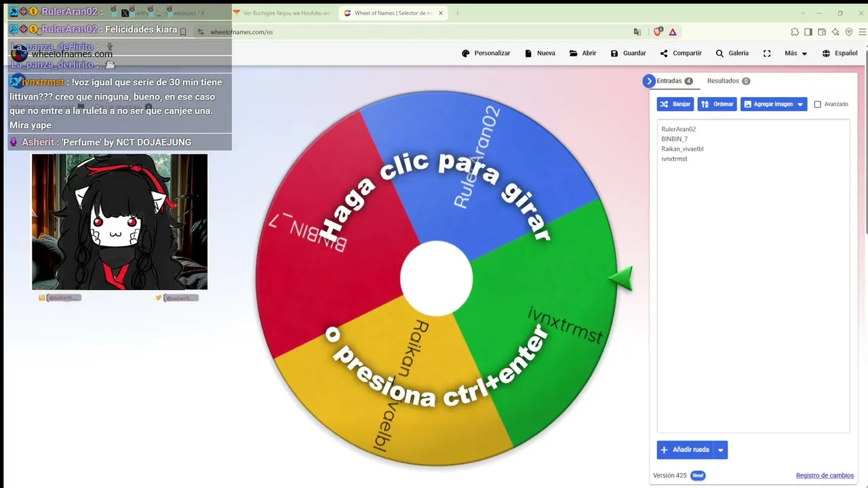868x488 pixels.
Task: Open the Brave Shields lion icon
Action: [x=658, y=32]
